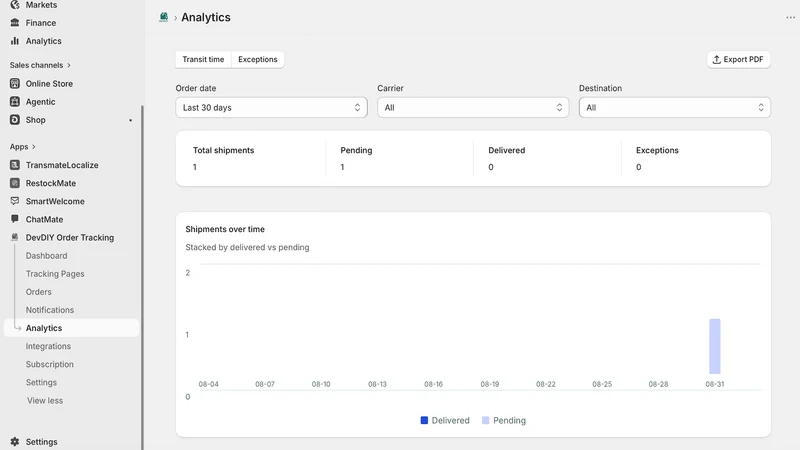Viewport: 800px width, 450px height.
Task: Click the ChatMate app icon
Action: [x=15, y=219]
